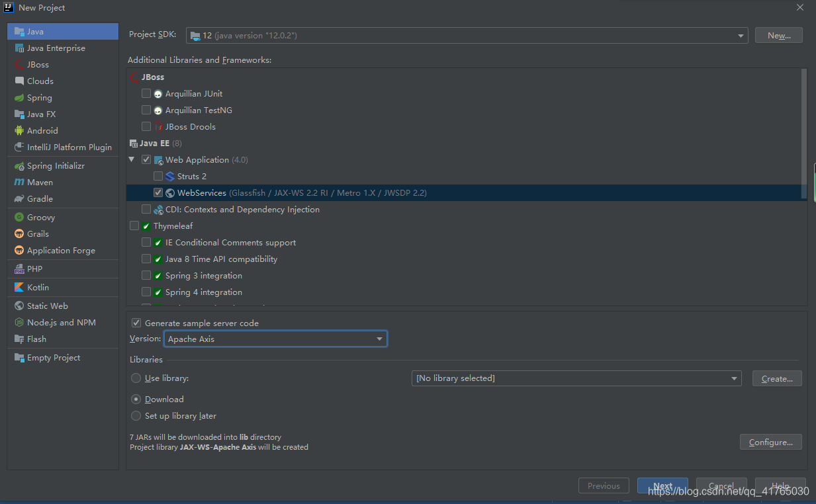Click the Application Forge icon
Image resolution: width=816 pixels, height=504 pixels.
[19, 250]
